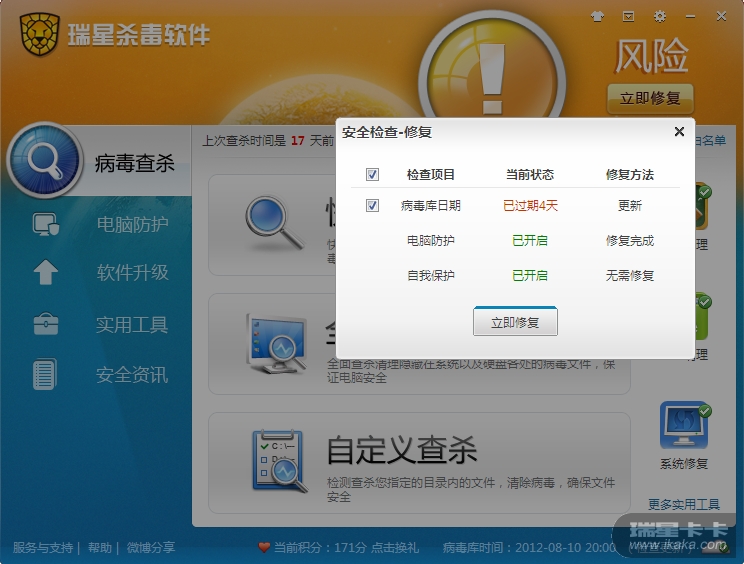
Task: Open the 自定义查杀 scan option
Action: pos(419,463)
